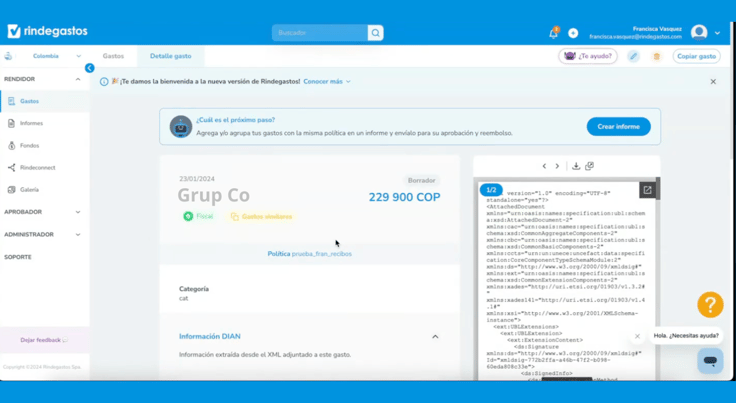The width and height of the screenshot is (736, 403).
Task: Open Fondos in the sidebar
Action: (29, 145)
